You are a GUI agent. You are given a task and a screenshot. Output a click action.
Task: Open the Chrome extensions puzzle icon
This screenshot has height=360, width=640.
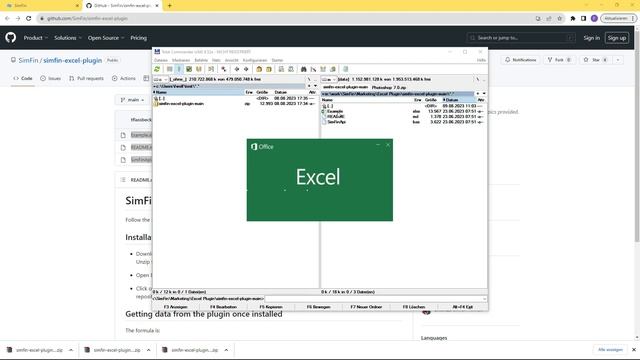tap(573, 18)
